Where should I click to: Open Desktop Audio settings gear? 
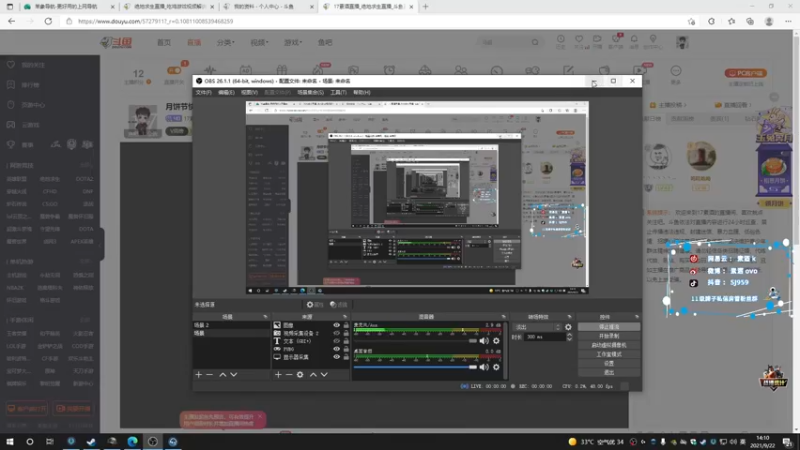496,367
